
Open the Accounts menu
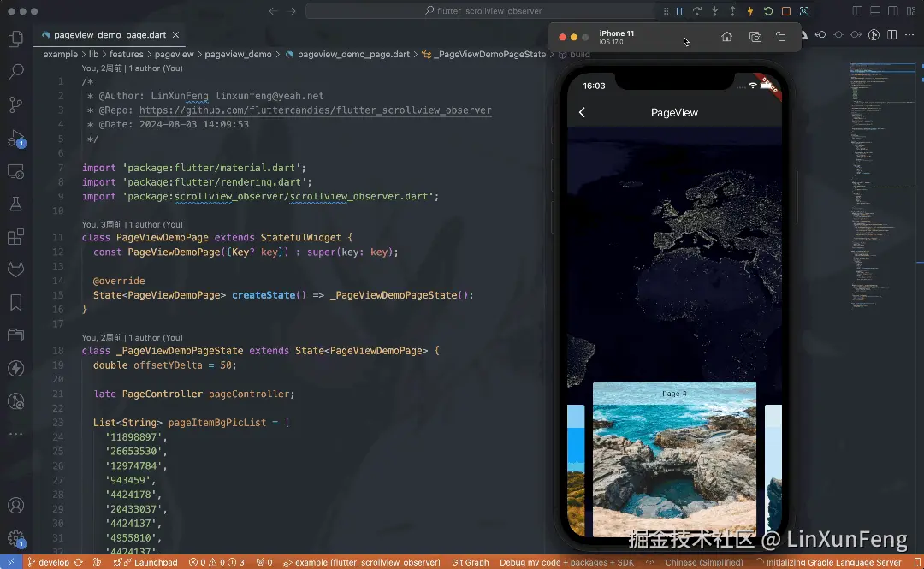(x=16, y=506)
